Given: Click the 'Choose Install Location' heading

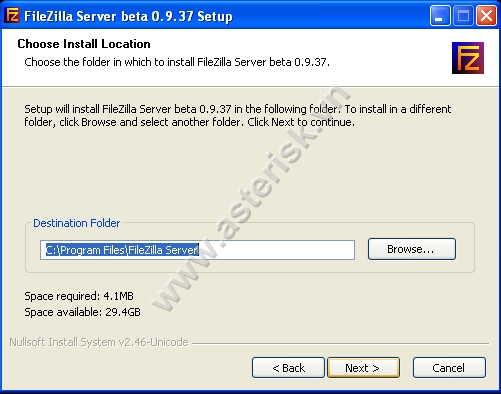Looking at the screenshot, I should coord(84,44).
